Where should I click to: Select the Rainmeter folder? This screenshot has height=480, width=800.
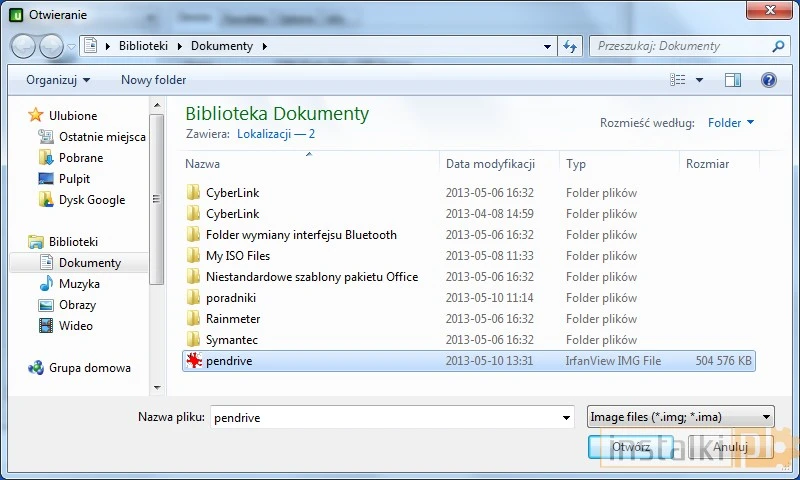click(468, 319)
